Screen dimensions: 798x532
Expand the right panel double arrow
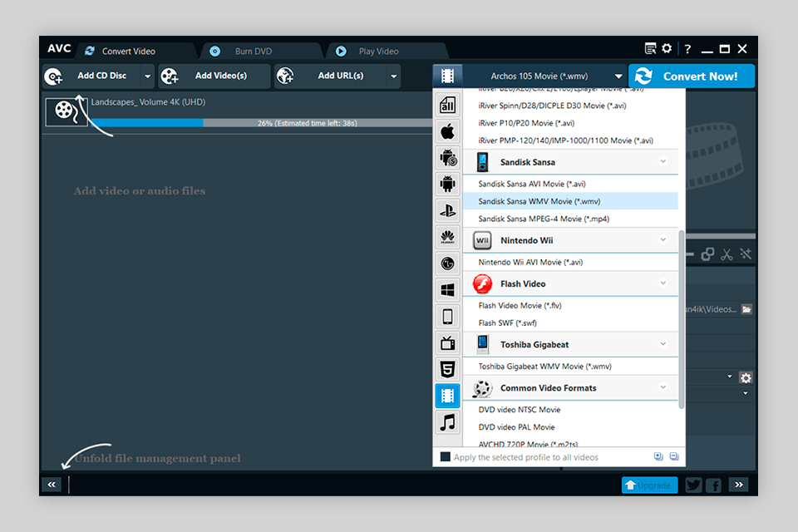coord(738,485)
